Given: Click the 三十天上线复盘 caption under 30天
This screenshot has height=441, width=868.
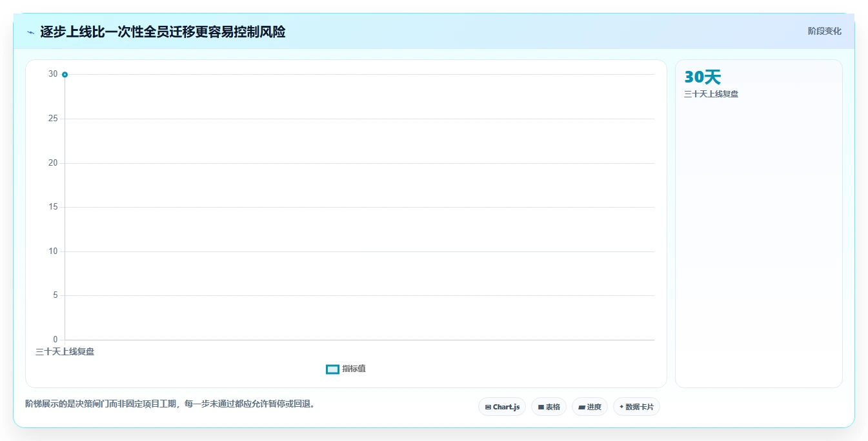Looking at the screenshot, I should 711,94.
